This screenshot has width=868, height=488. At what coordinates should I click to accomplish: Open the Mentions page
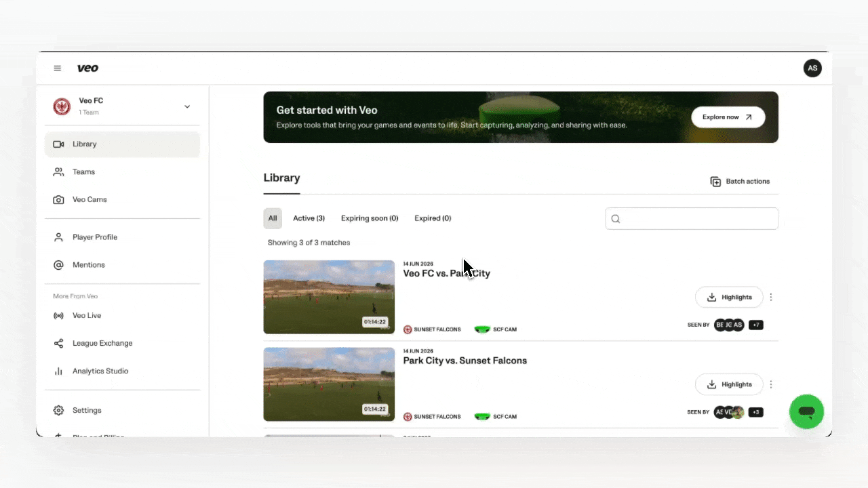[x=122, y=265]
